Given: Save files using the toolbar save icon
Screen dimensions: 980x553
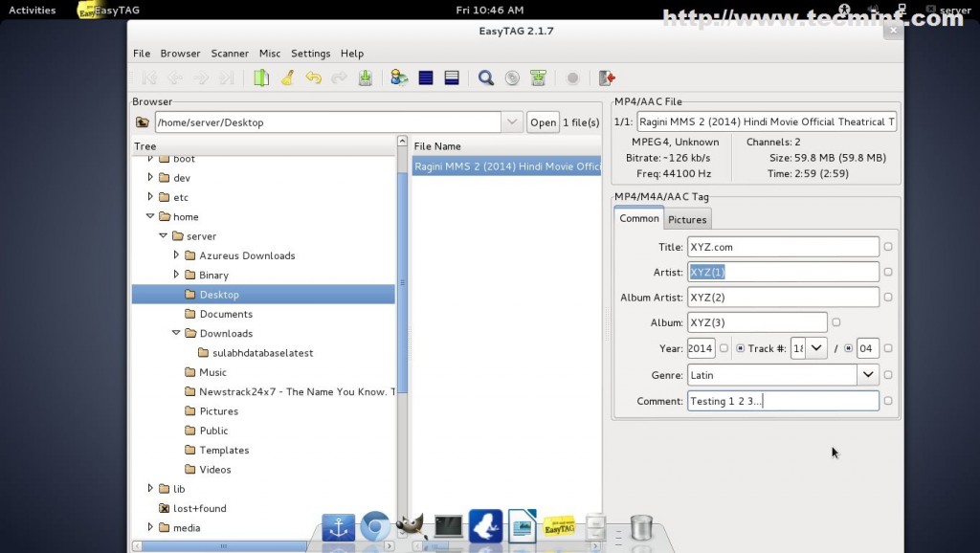Looking at the screenshot, I should 366,77.
